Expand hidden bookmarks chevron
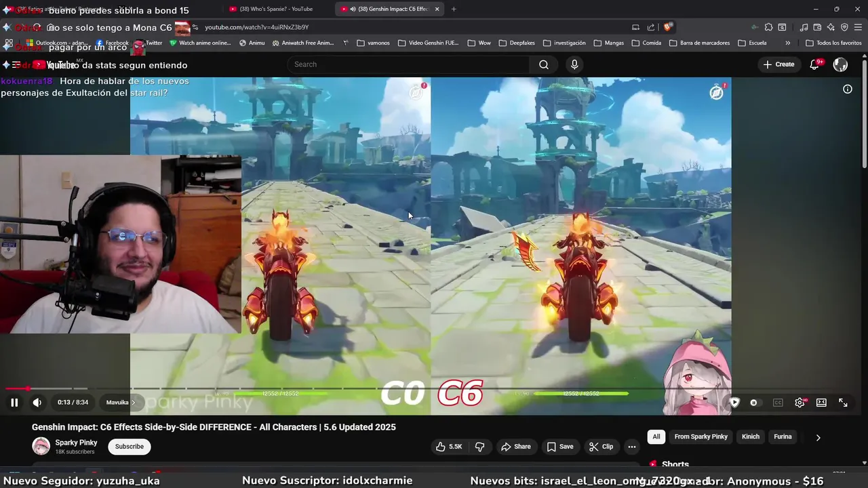This screenshot has height=488, width=868. coord(787,43)
